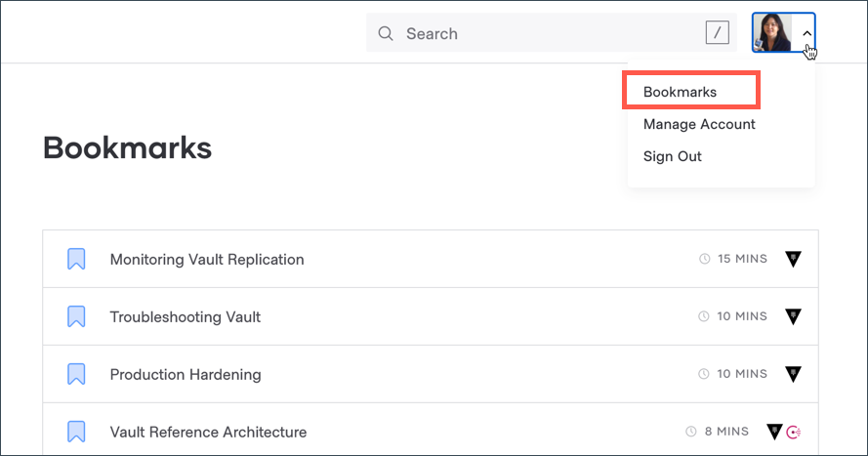Click Vault product icon for Monitoring Vault Replication
Image resolution: width=868 pixels, height=456 pixels.
794,260
